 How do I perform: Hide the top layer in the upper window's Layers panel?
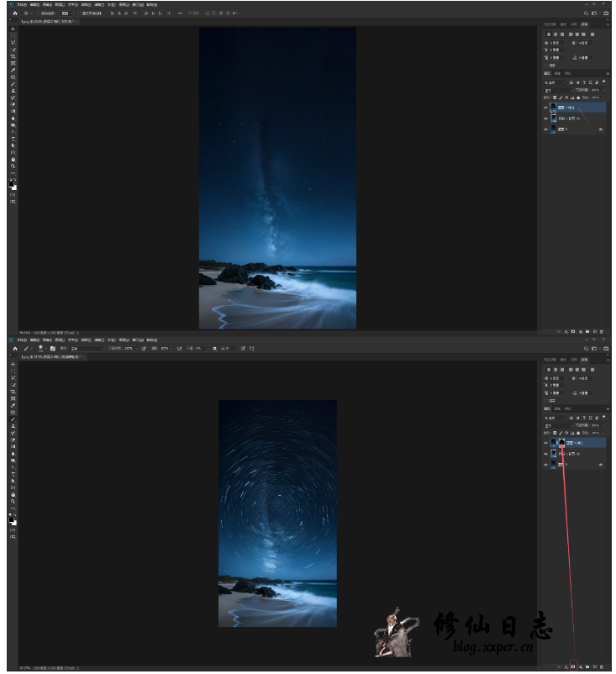pos(545,108)
